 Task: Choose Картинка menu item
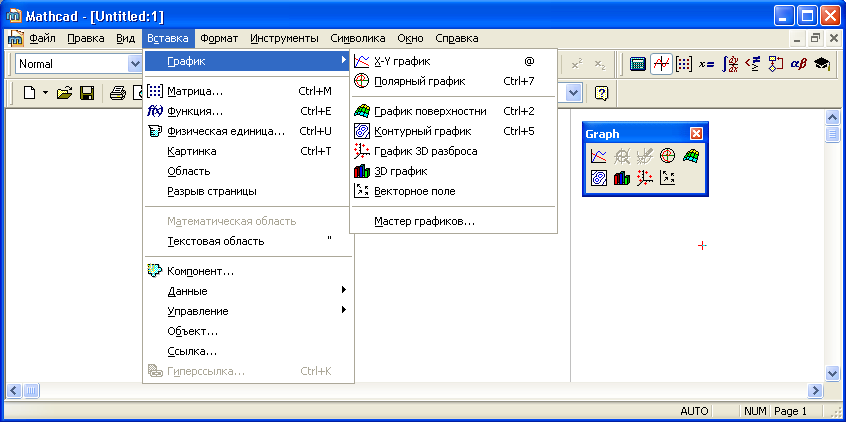[x=249, y=151]
